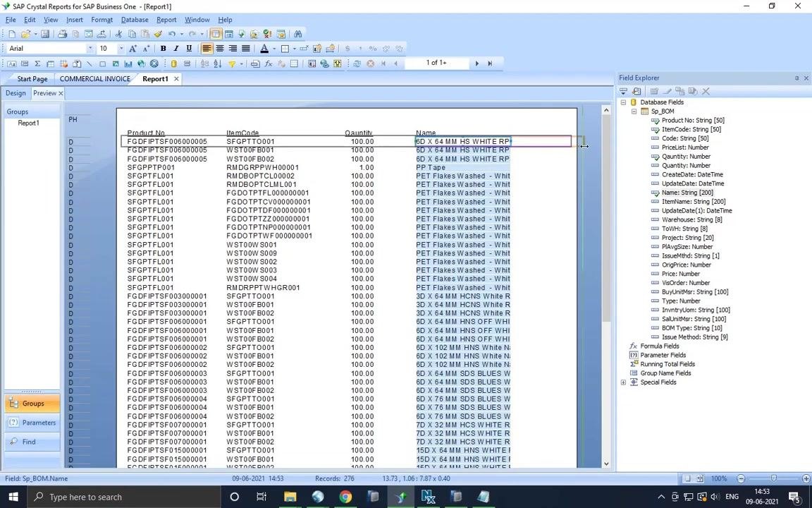
Task: Select the Parameter Fields node
Action: (x=663, y=355)
